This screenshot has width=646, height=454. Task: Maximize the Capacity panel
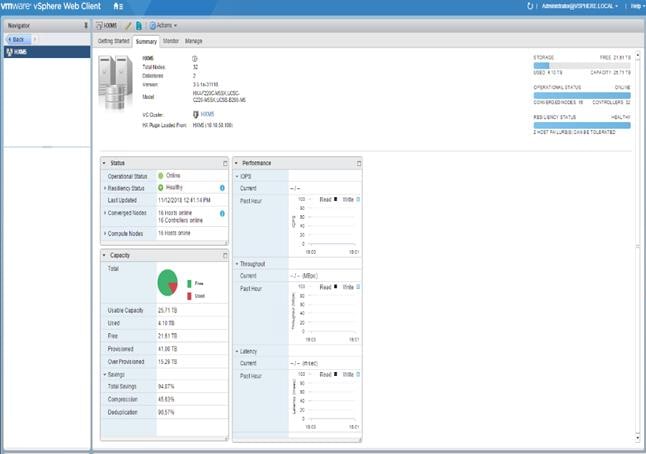pyautogui.click(x=225, y=256)
